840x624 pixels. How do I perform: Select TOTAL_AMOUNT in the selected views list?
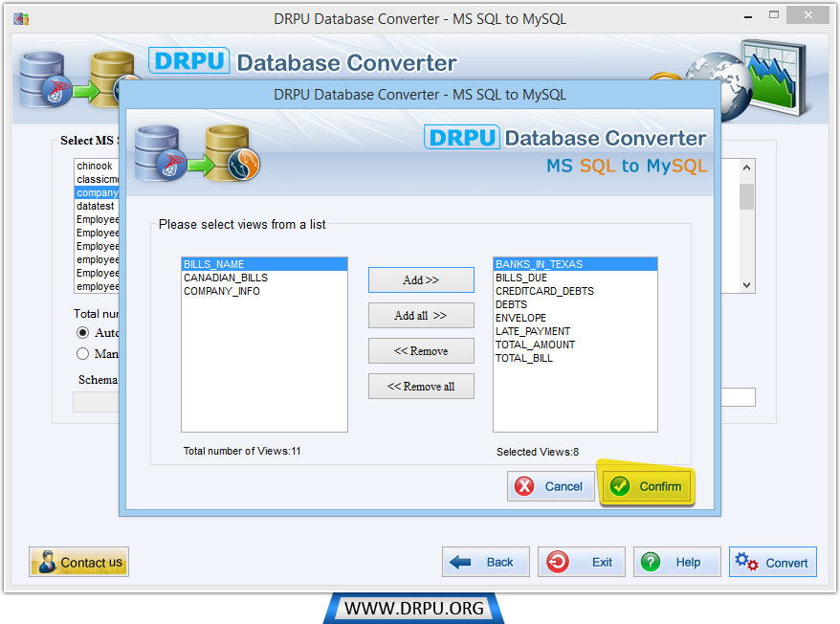pos(575,345)
